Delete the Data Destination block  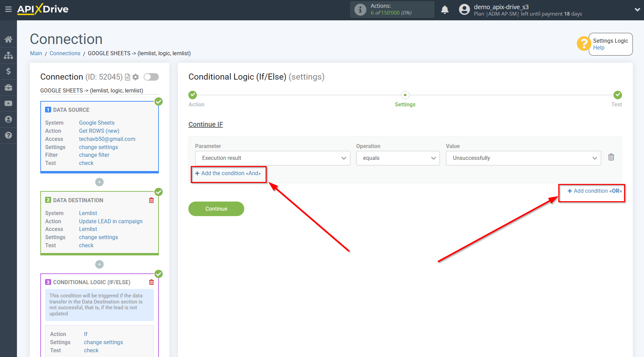[x=151, y=200]
